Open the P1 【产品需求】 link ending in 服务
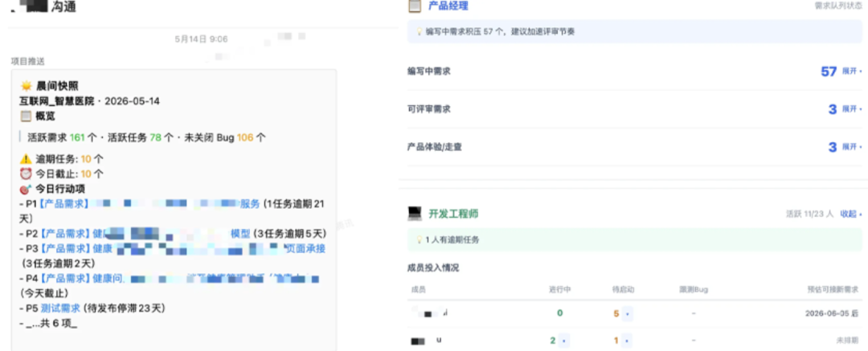The image size is (868, 351). (x=149, y=204)
